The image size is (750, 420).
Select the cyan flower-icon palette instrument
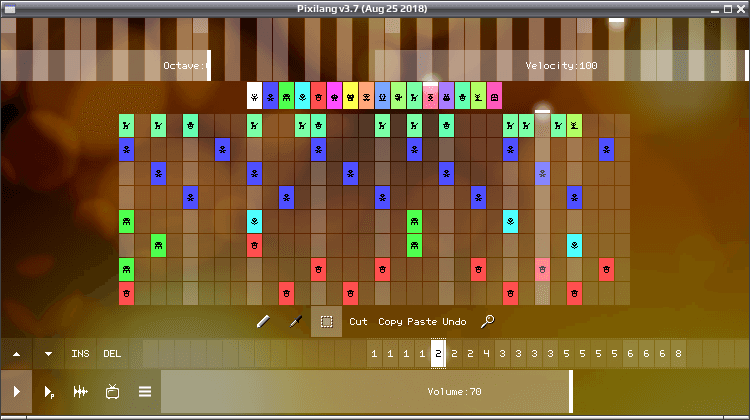click(x=302, y=97)
